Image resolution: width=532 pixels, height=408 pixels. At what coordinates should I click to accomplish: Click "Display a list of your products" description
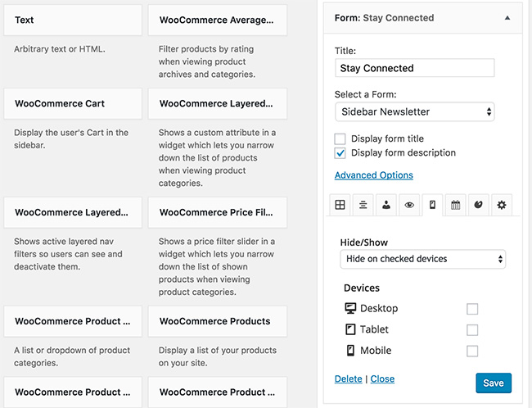218,356
